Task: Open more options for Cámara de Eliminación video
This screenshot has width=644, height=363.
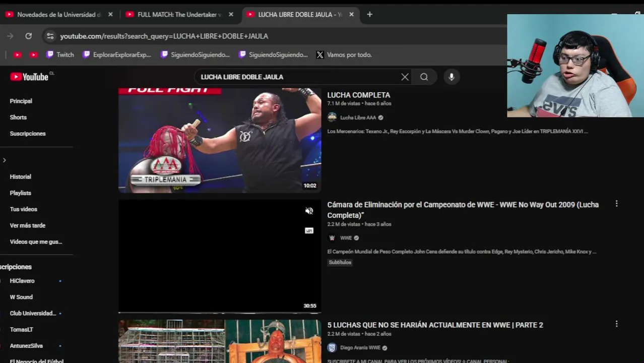Action: (616, 204)
